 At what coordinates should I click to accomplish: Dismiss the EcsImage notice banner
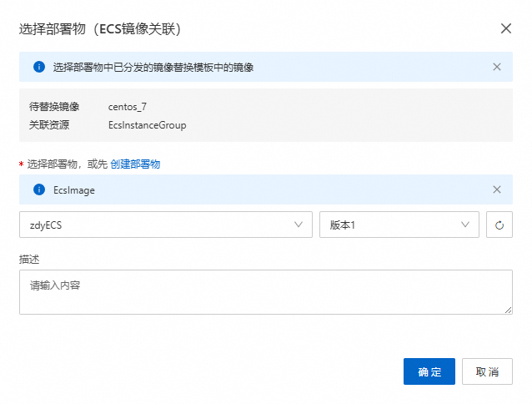497,189
